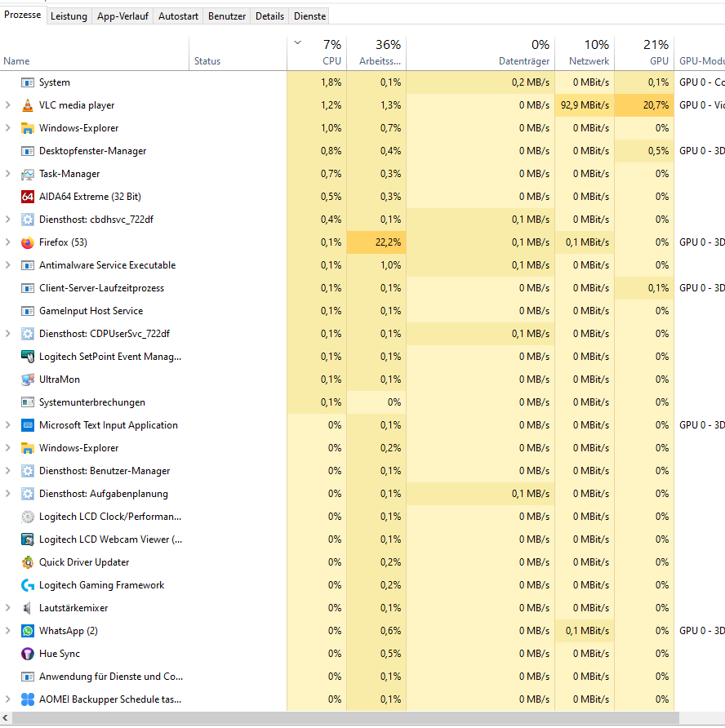
Task: Click the Logitech SetPoint Event Manager icon
Action: 28,357
